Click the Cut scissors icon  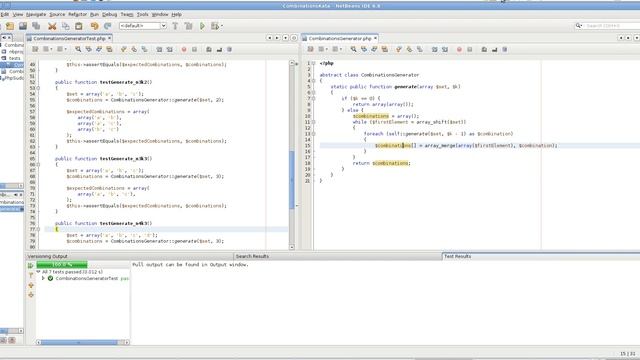click(x=52, y=26)
